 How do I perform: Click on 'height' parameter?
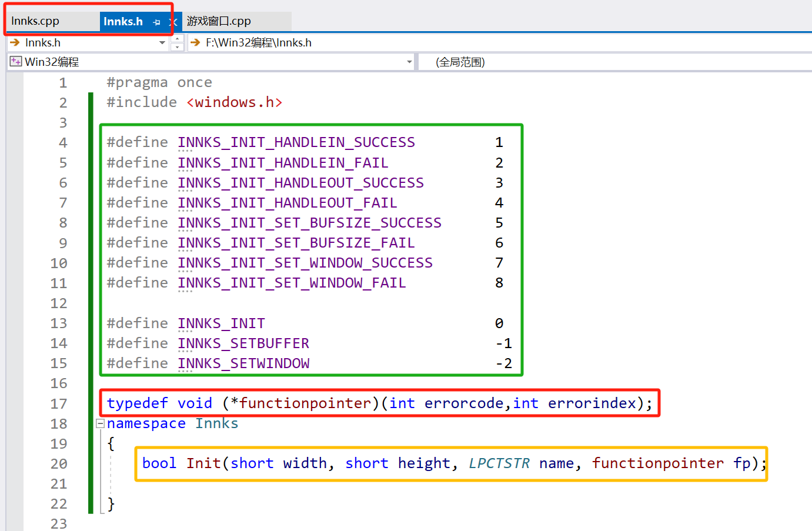[x=424, y=463]
